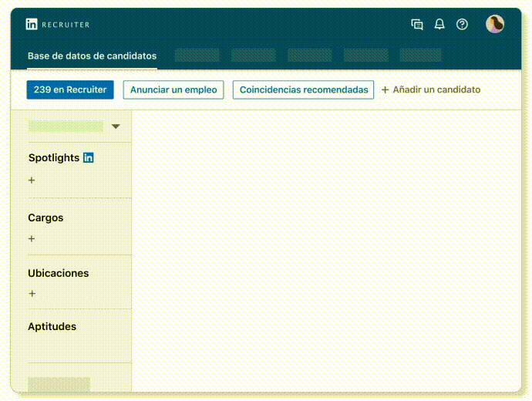This screenshot has height=401, width=532.
Task: Click the 239 en Recruiter button
Action: (x=70, y=90)
